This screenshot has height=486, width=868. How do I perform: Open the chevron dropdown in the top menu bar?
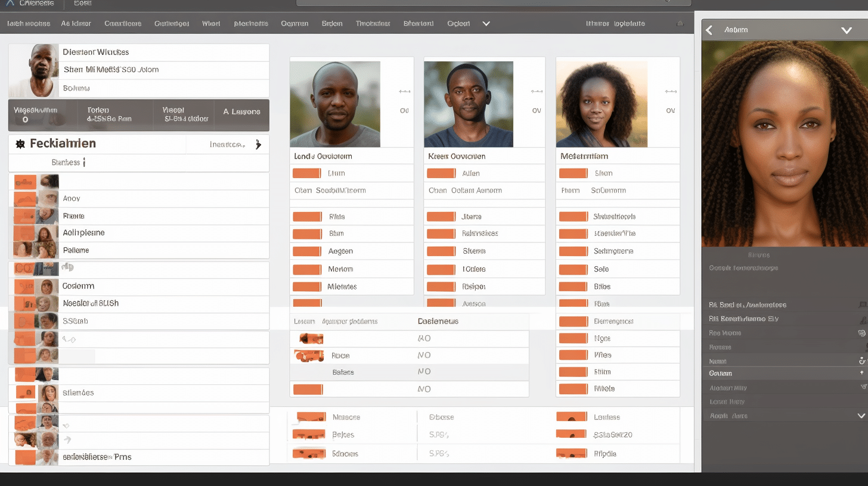pyautogui.click(x=486, y=24)
